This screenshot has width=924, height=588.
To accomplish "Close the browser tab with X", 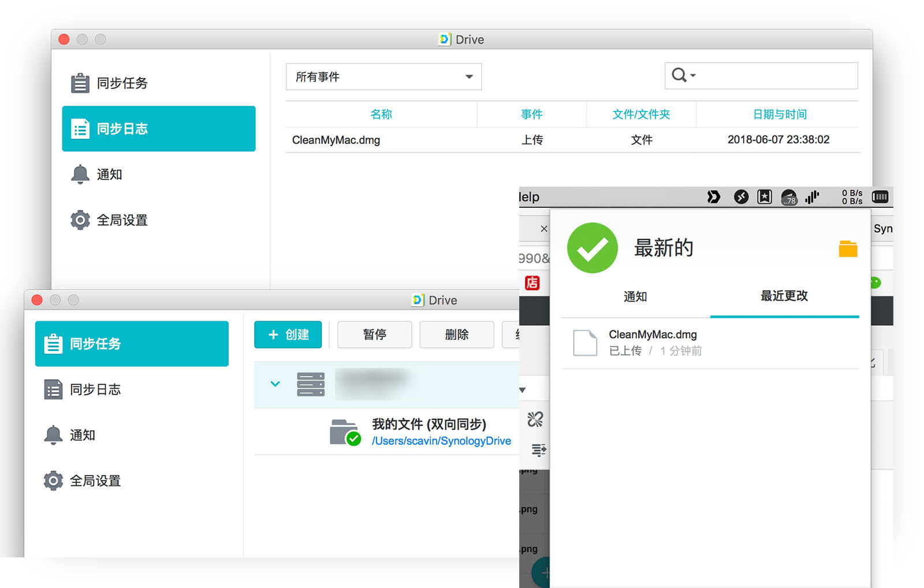I will (544, 229).
